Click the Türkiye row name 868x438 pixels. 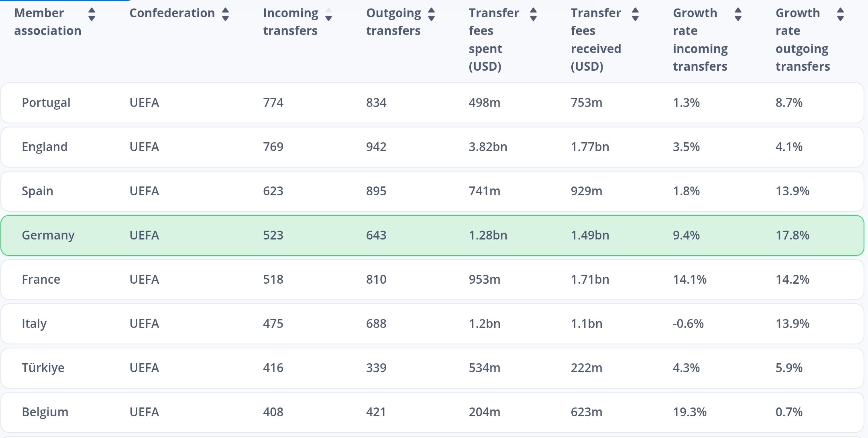pos(43,368)
